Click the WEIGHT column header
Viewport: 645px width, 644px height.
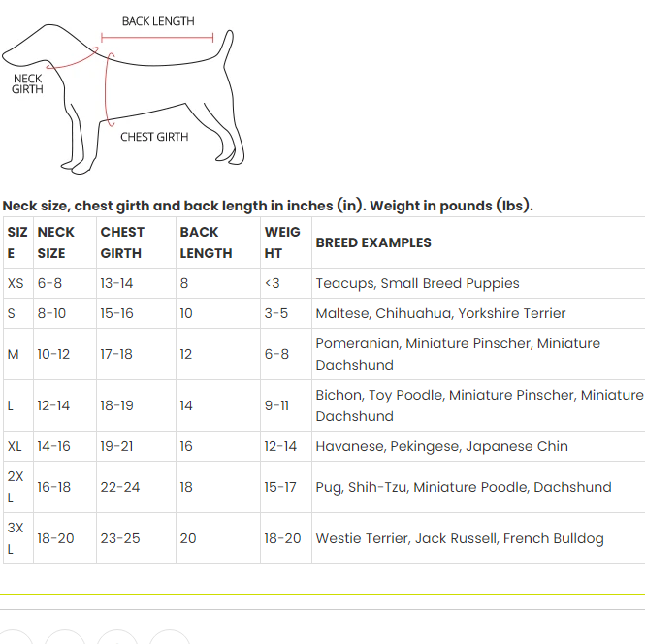pos(282,242)
